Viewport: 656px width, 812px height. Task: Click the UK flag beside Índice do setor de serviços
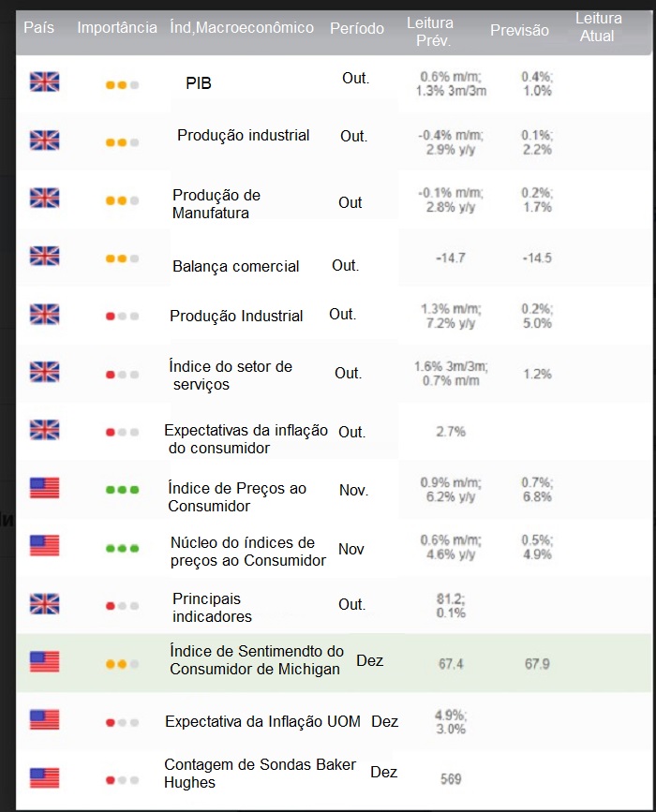(45, 372)
